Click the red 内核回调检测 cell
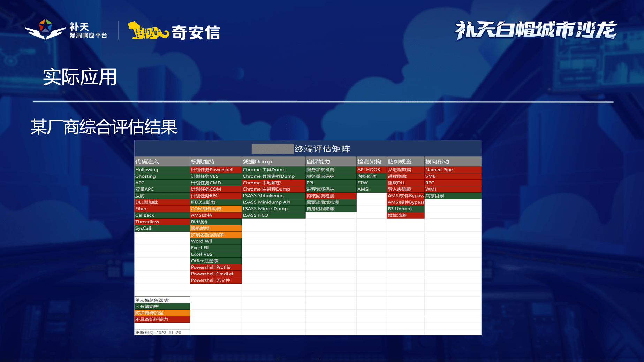This screenshot has width=644, height=362. tap(331, 196)
